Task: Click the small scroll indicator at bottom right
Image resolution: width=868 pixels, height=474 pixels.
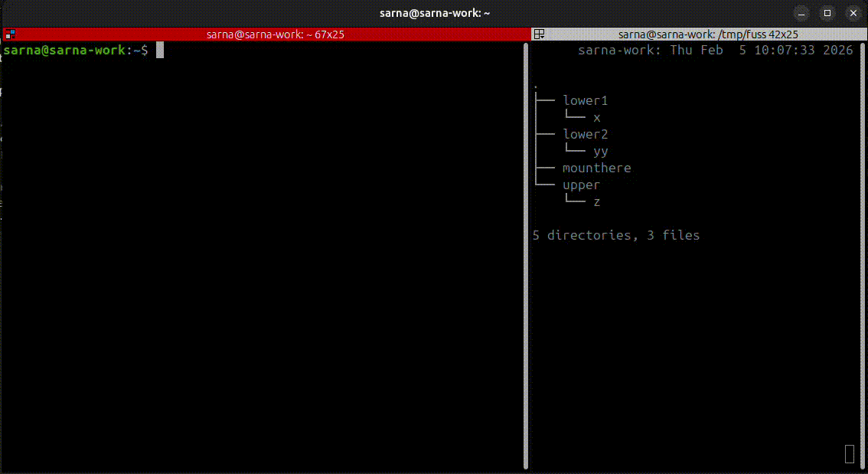Action: click(x=850, y=454)
